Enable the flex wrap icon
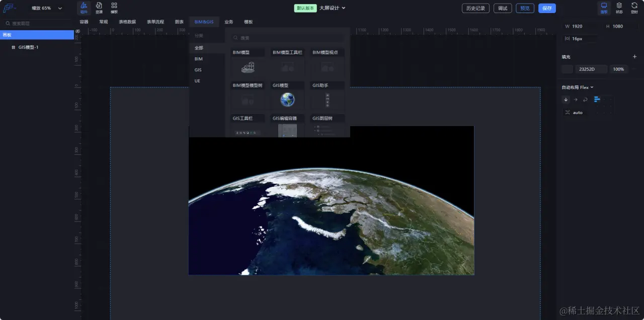Image resolution: width=644 pixels, height=320 pixels. coord(585,99)
